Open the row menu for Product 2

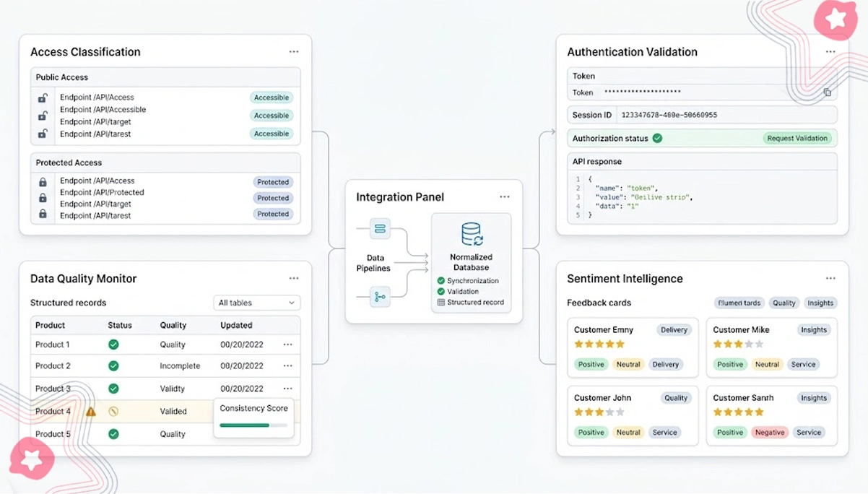(288, 366)
